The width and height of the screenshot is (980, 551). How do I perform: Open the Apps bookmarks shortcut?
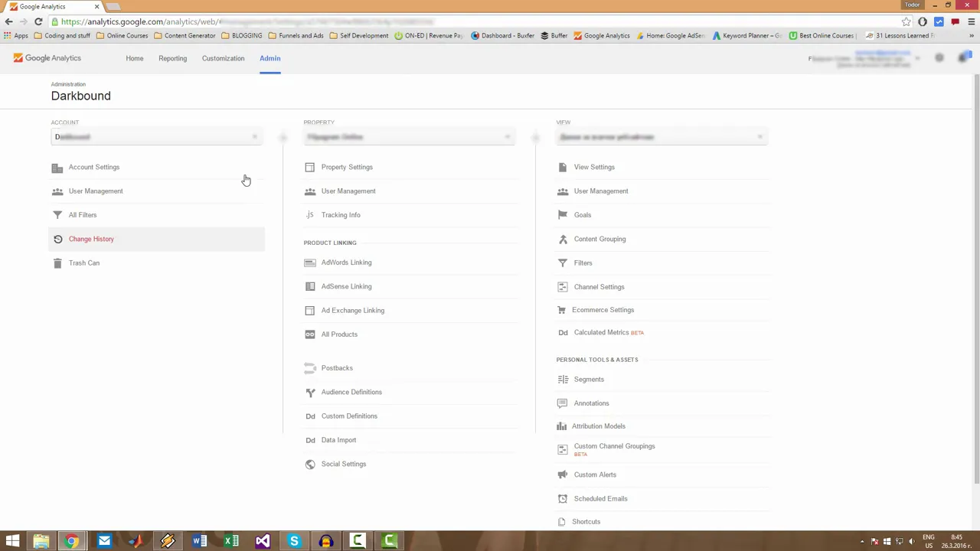[16, 35]
